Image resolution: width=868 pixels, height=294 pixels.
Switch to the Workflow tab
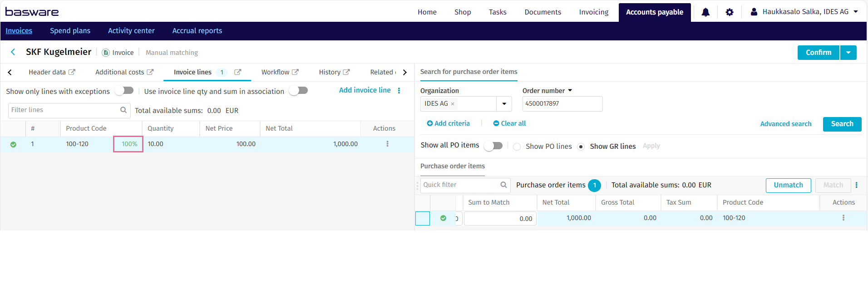tap(275, 72)
